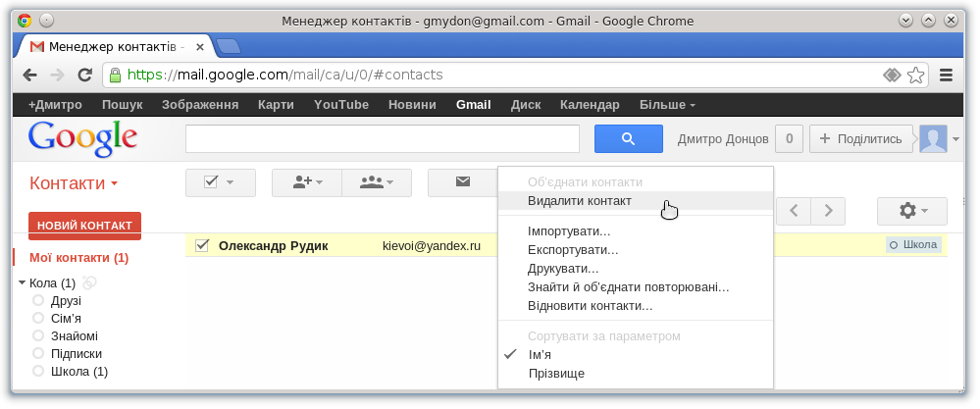Open the gear settings menu

(x=912, y=211)
